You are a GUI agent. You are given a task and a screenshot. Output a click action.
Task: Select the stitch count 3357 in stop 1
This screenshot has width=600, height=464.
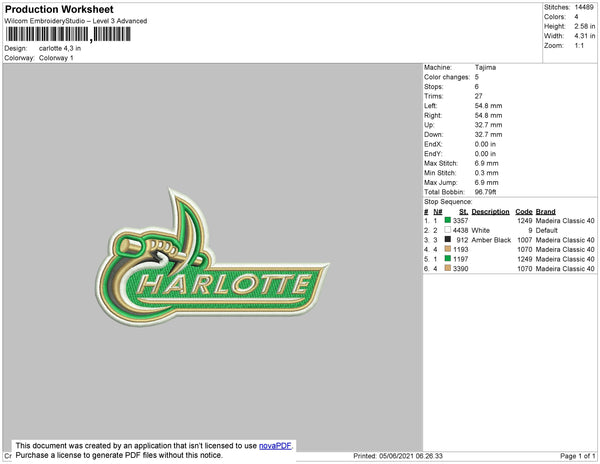[460, 221]
